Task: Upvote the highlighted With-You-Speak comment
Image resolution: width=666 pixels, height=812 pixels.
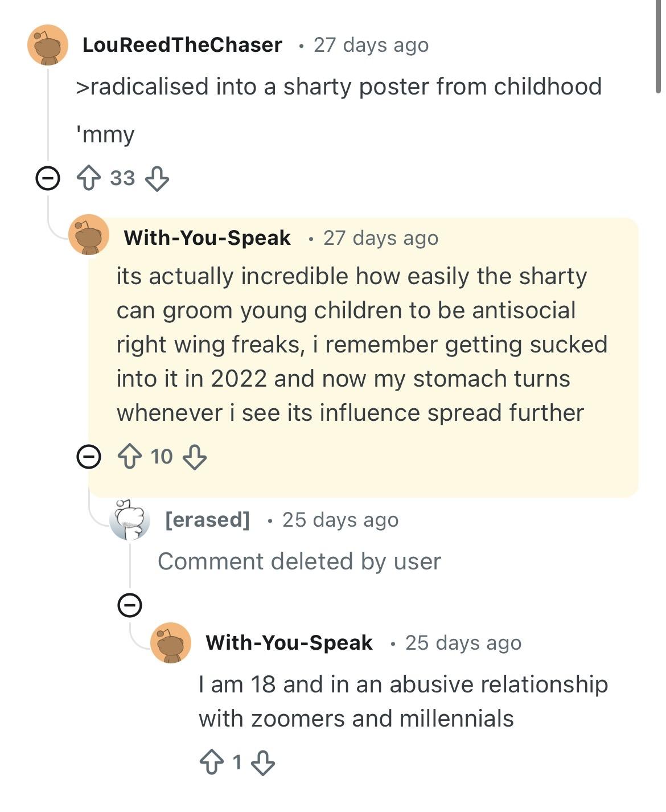Action: click(129, 457)
